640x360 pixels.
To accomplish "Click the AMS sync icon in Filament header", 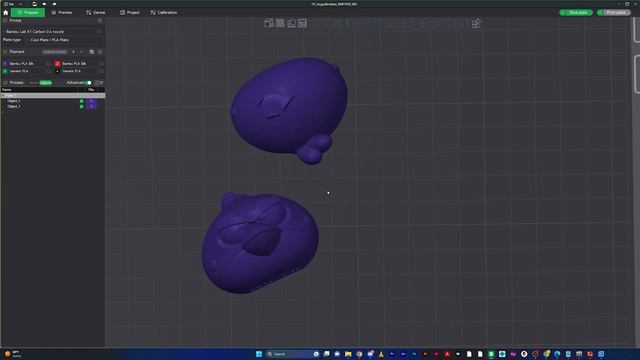I will click(x=91, y=52).
